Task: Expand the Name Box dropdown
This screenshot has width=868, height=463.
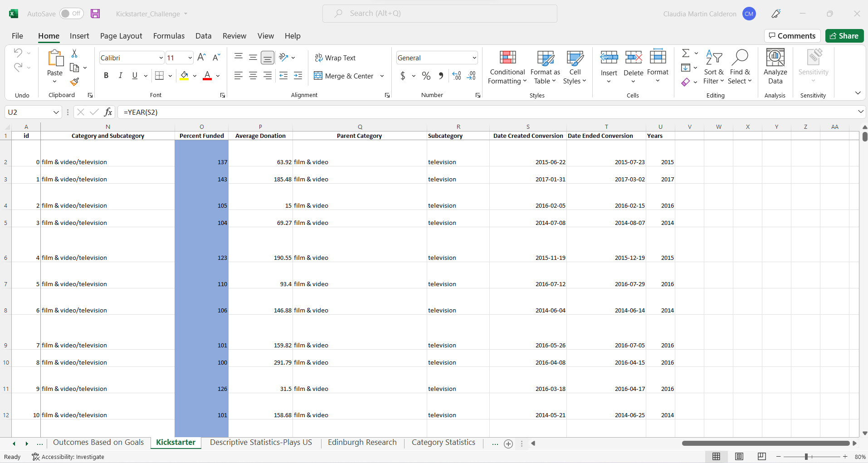Action: point(56,112)
